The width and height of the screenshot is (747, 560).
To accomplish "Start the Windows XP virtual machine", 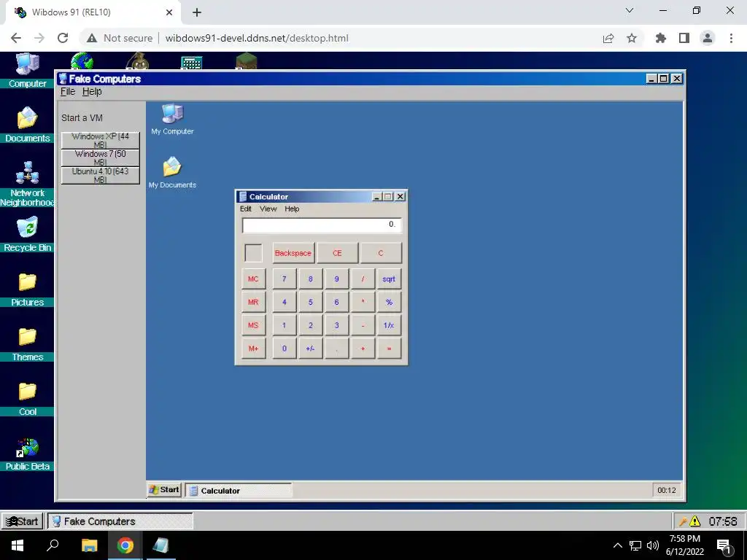I will (x=101, y=141).
